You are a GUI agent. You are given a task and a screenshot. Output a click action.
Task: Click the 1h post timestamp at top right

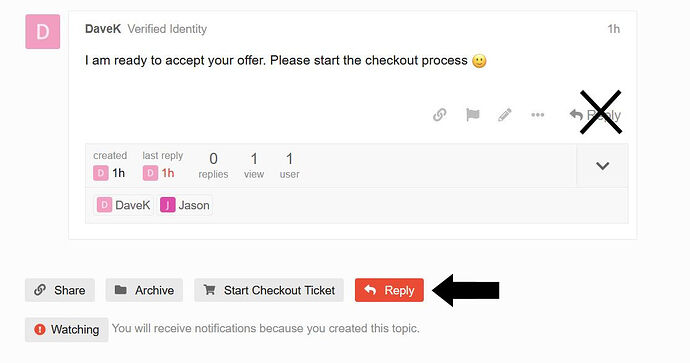click(613, 29)
